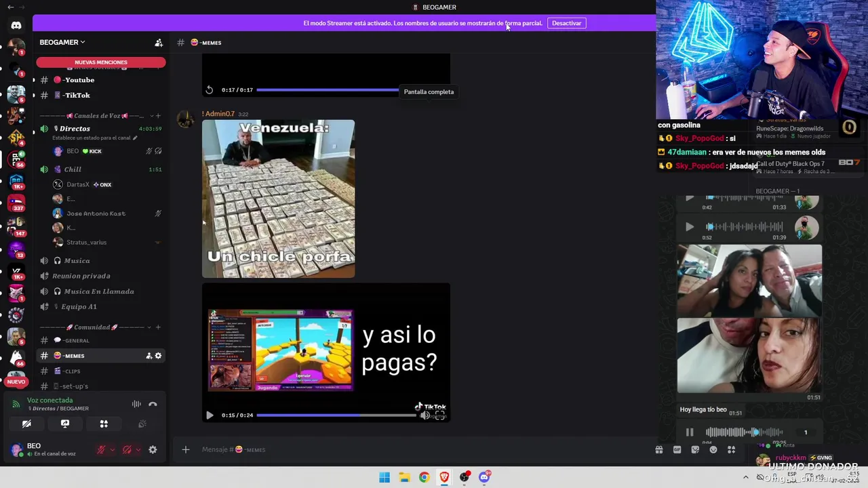This screenshot has height=488, width=868.
Task: Open Brave browser from taskbar
Action: tap(444, 477)
